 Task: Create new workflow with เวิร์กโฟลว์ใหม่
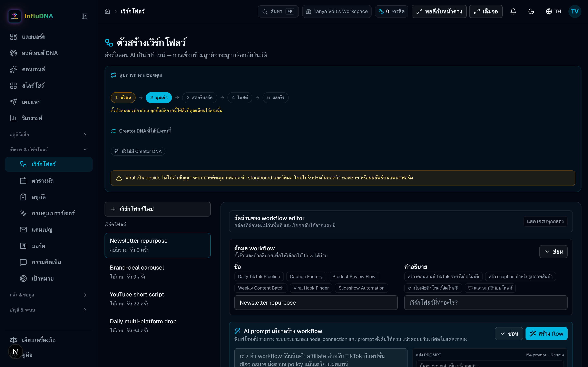click(157, 209)
